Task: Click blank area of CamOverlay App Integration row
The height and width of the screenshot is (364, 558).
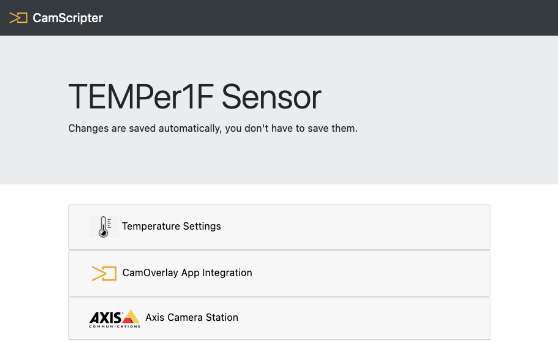Action: click(x=370, y=274)
